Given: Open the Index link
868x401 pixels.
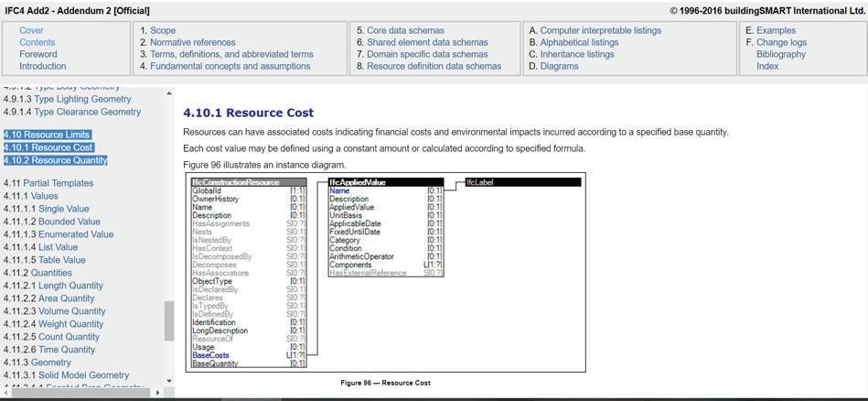Looking at the screenshot, I should tap(767, 66).
